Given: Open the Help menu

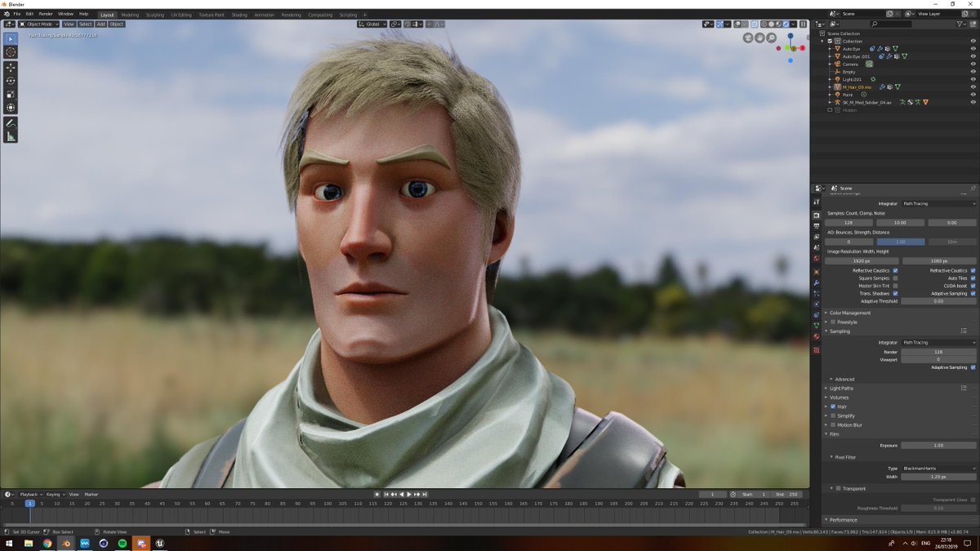Looking at the screenshot, I should click(x=83, y=14).
